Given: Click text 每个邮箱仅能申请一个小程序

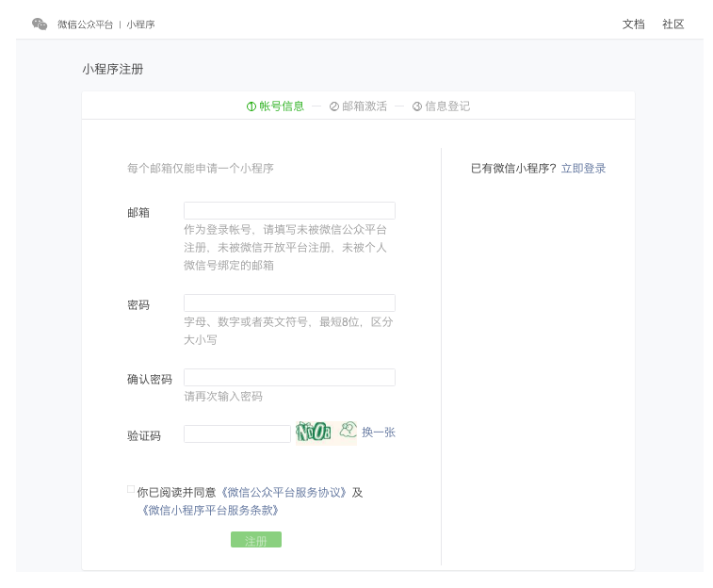Looking at the screenshot, I should [201, 169].
